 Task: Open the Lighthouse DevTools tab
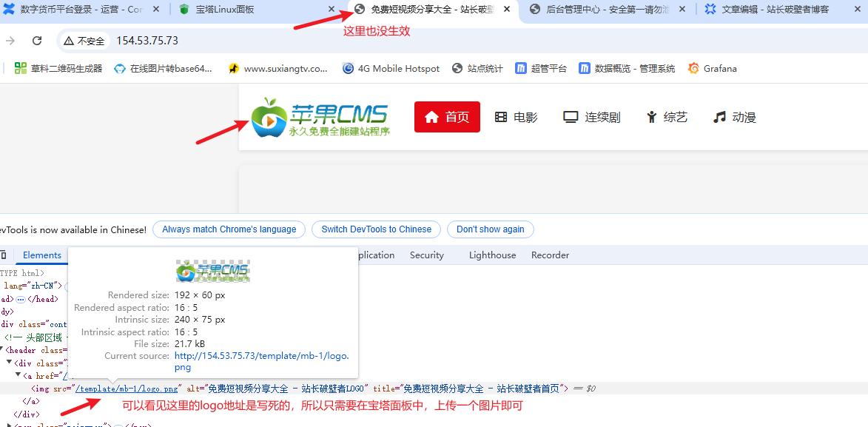tap(492, 255)
